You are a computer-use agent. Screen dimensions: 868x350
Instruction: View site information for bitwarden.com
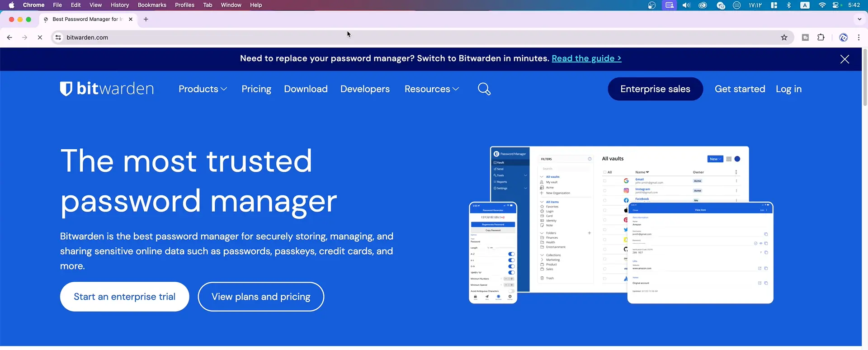[58, 38]
